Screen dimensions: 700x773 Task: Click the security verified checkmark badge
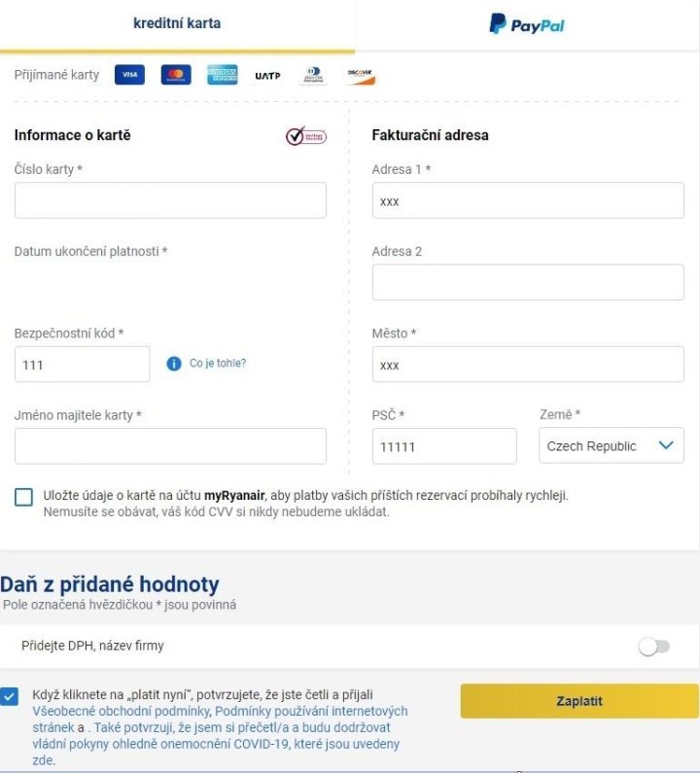coord(305,136)
